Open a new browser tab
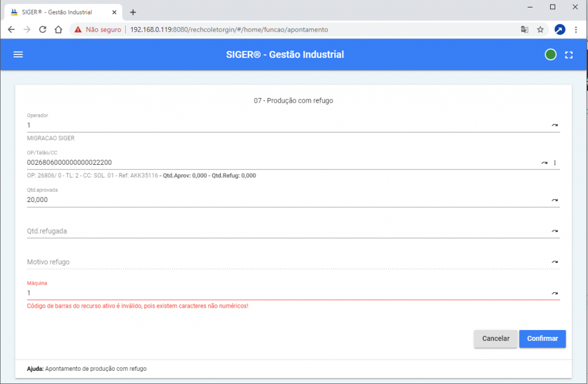The width and height of the screenshot is (588, 384). click(x=133, y=12)
